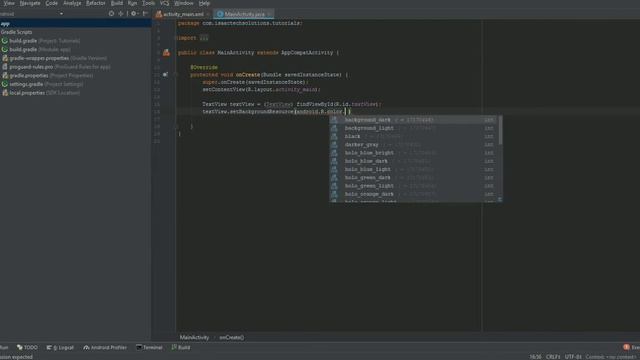
Task: Open the Help menu
Action: (204, 3)
